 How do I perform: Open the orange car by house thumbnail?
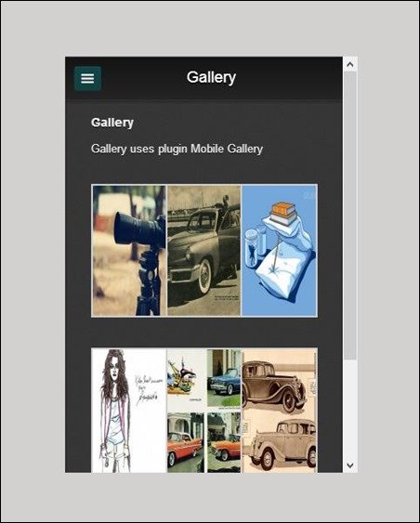pos(224,442)
